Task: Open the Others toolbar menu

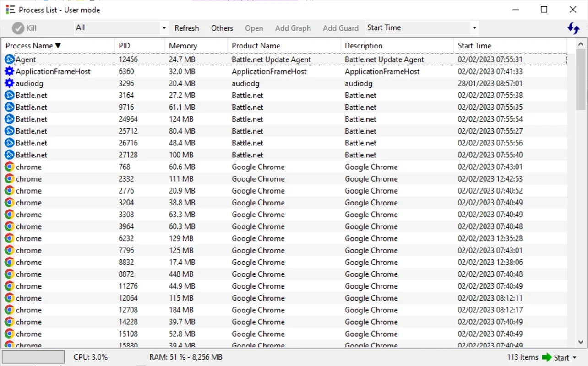Action: [222, 28]
